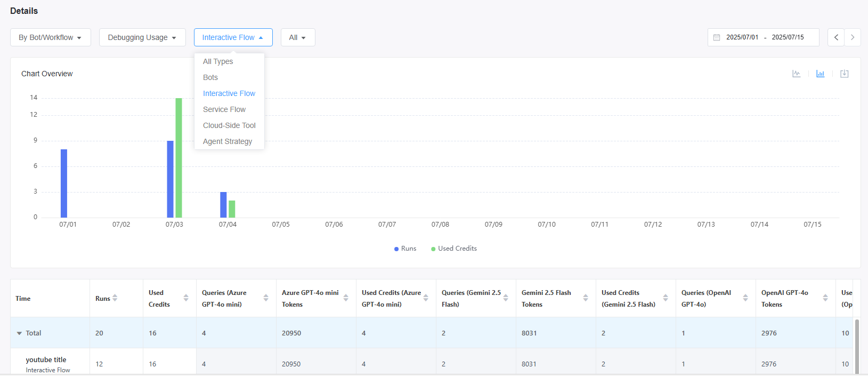Screen dimensions: 868x376
Task: Sort by Azure GPT-4o mini Tokens column
Action: tap(346, 298)
